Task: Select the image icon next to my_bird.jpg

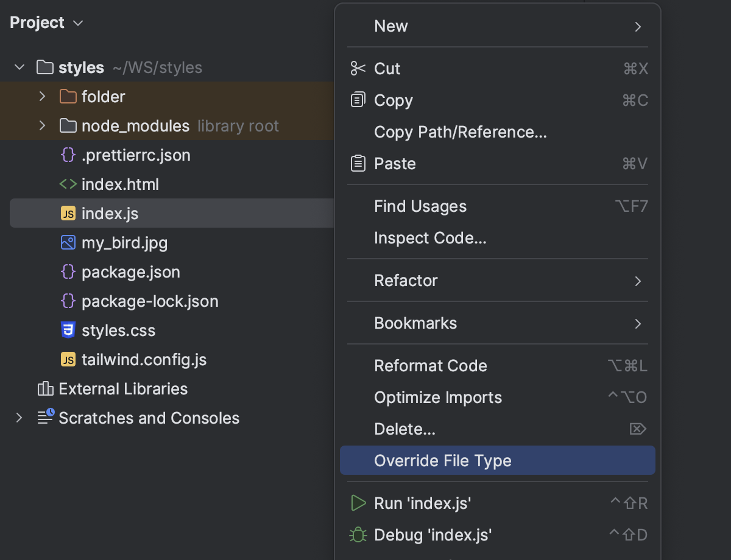Action: (68, 243)
